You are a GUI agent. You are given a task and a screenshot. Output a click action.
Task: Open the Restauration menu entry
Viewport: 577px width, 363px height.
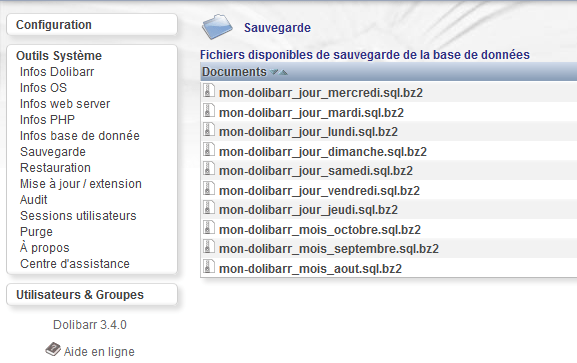(x=55, y=168)
